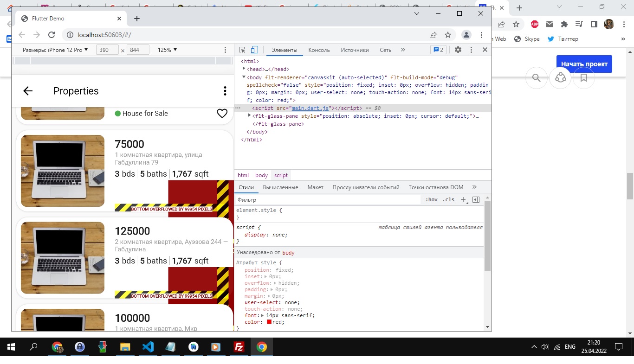Toggle the computed styles sidebar pane icon
This screenshot has width=634, height=364.
(476, 200)
